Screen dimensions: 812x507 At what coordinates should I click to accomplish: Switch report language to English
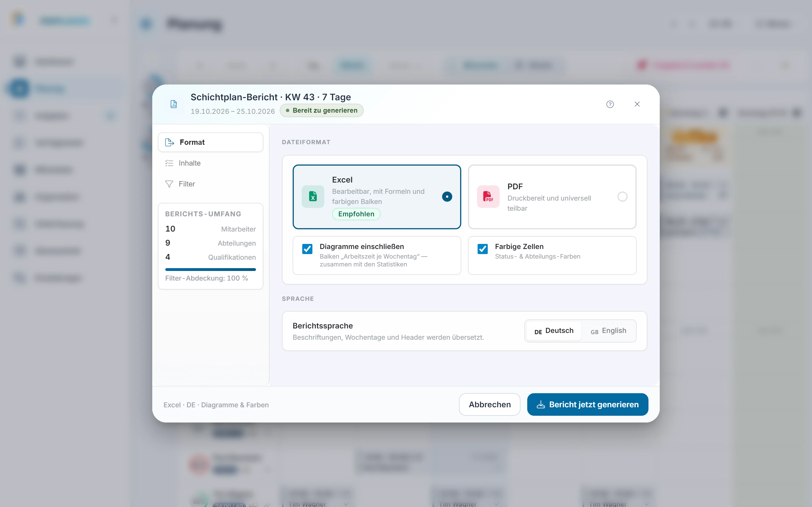(x=608, y=331)
